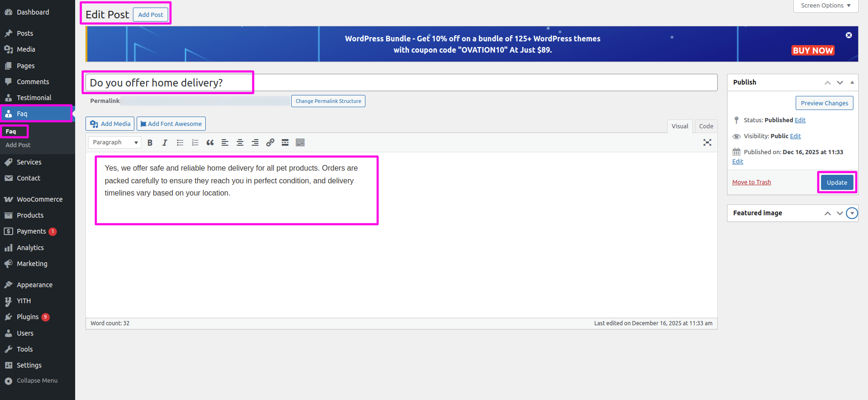Toggle the Featured image panel
The height and width of the screenshot is (400, 868).
pos(852,213)
